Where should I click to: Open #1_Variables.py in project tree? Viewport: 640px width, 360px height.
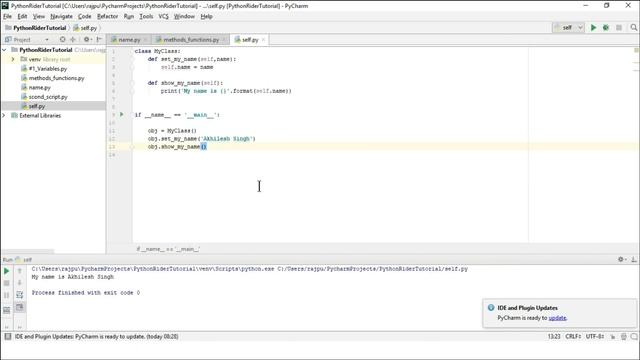(48, 69)
